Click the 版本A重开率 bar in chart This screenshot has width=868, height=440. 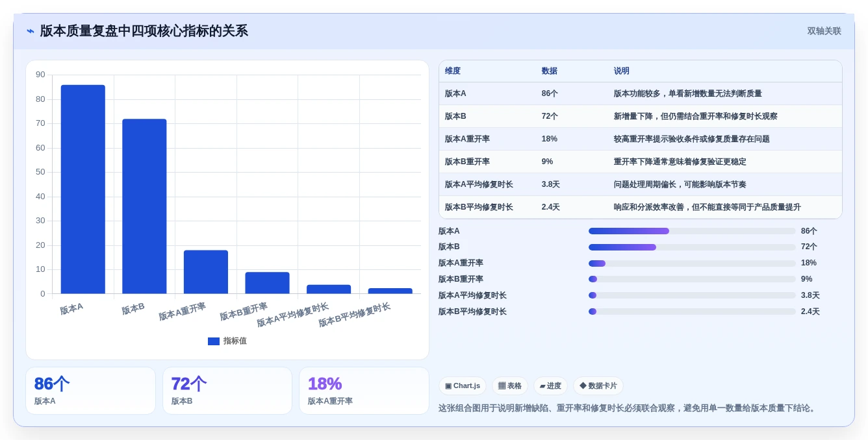click(x=206, y=272)
